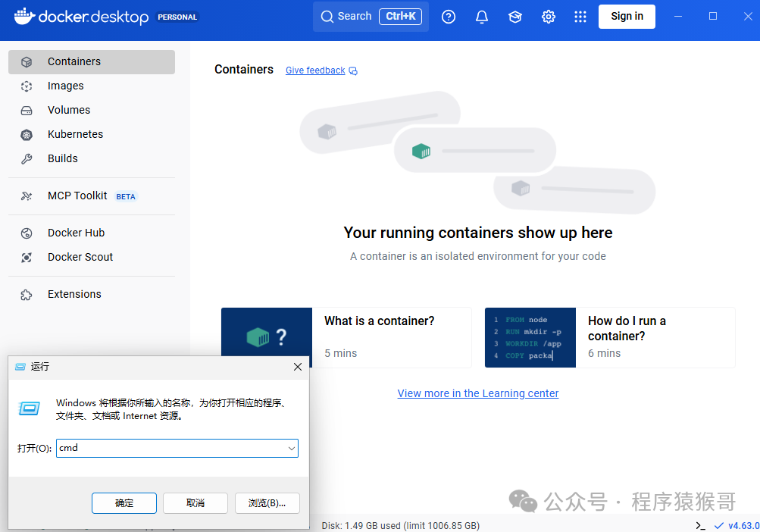The image size is (760, 532).
Task: Open the Learning center graduation cap icon
Action: (x=515, y=17)
